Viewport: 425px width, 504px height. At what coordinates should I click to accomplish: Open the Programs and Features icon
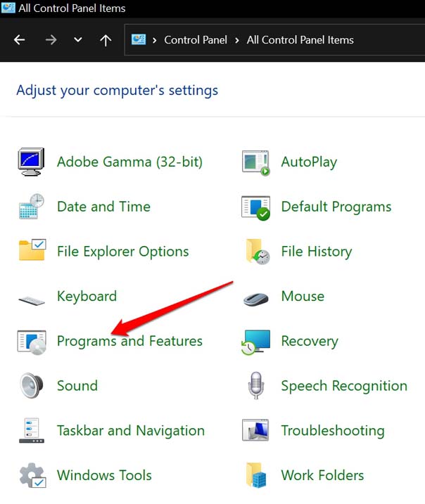pos(31,342)
